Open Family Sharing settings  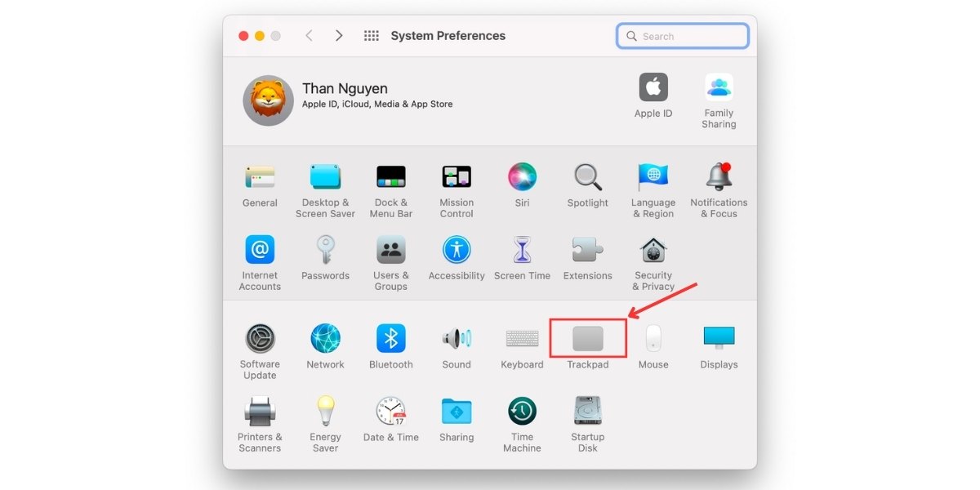(x=719, y=87)
